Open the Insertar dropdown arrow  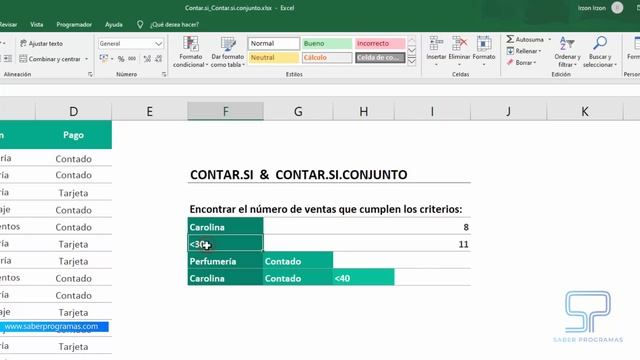[x=436, y=65]
